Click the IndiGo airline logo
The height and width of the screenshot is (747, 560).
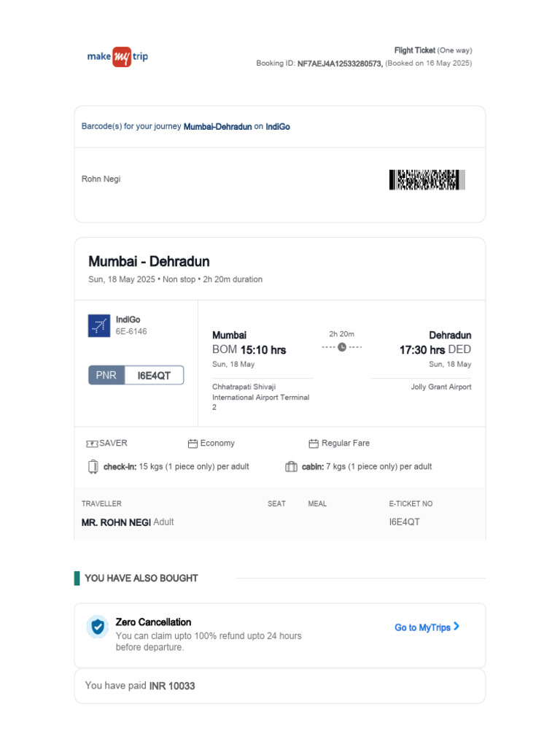click(98, 326)
